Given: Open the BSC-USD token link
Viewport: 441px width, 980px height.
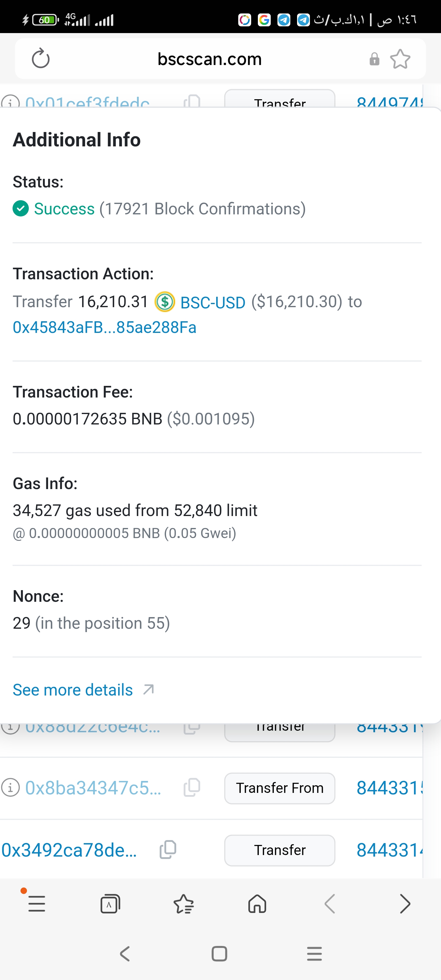Looking at the screenshot, I should click(x=213, y=303).
